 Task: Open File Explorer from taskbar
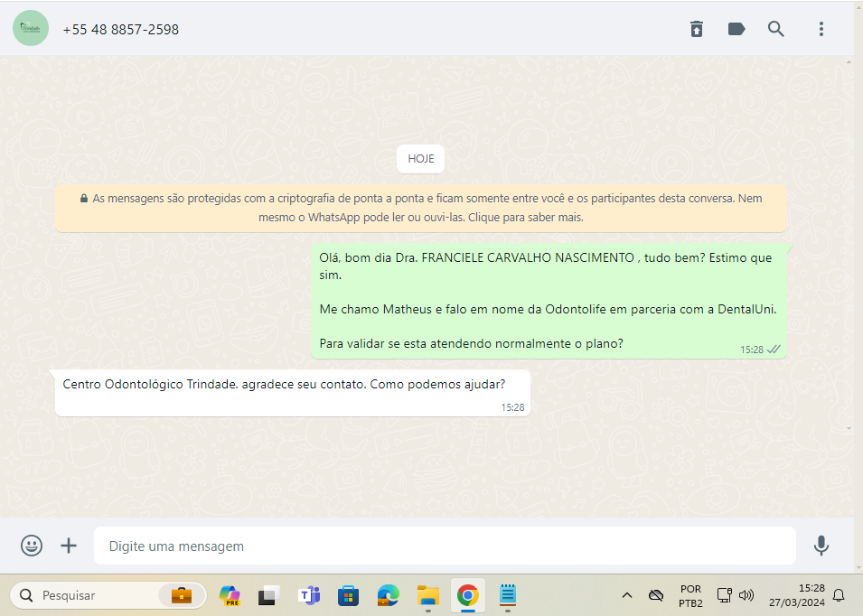427,595
